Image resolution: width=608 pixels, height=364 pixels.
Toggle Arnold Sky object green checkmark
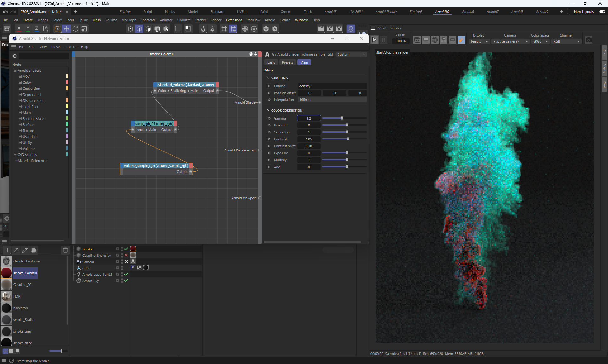pos(126,281)
